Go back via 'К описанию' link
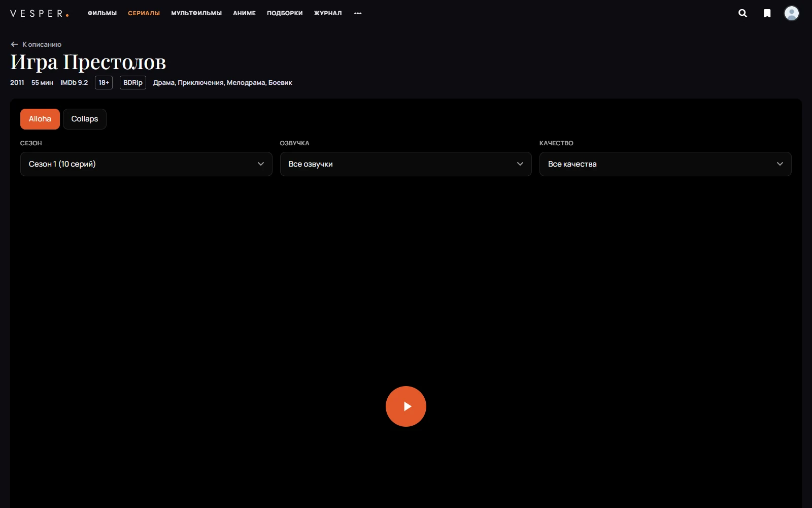The image size is (812, 508). 36,44
